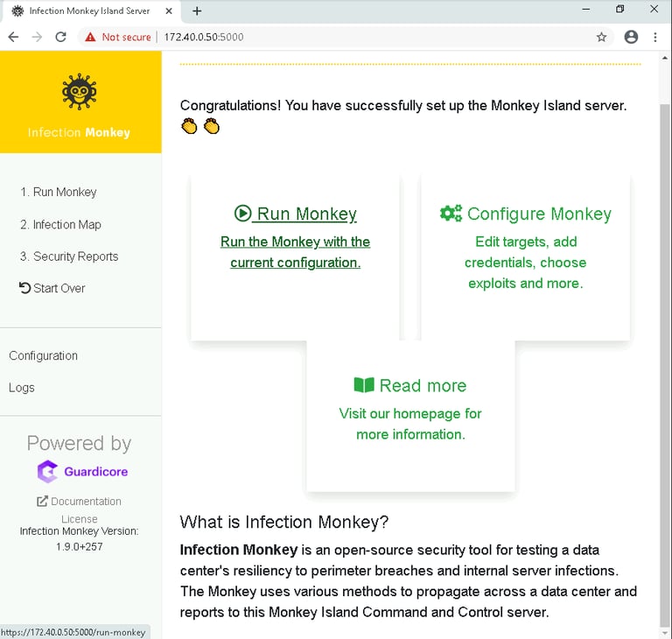
Task: Click the 'Not secure' label
Action: click(126, 38)
